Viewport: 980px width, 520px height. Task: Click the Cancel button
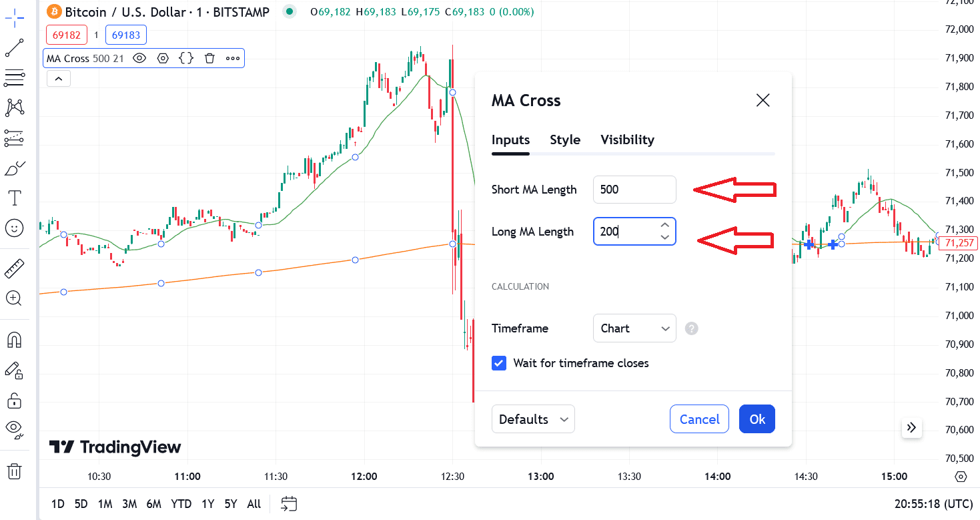(x=698, y=419)
